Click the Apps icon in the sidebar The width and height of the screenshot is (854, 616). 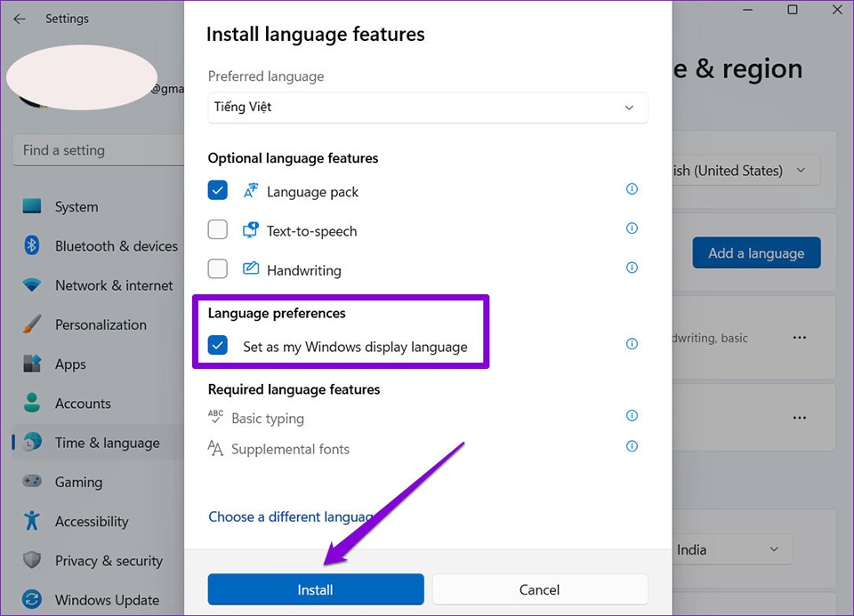(x=32, y=364)
